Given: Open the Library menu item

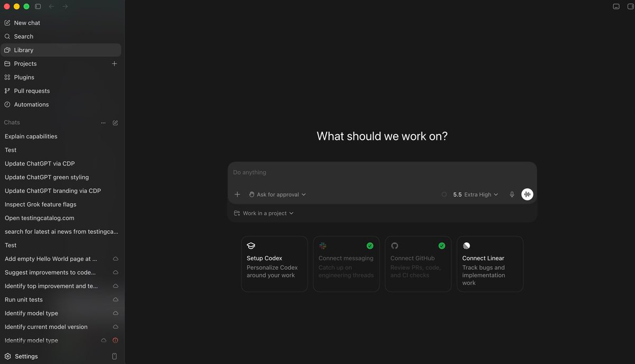Looking at the screenshot, I should pyautogui.click(x=61, y=50).
